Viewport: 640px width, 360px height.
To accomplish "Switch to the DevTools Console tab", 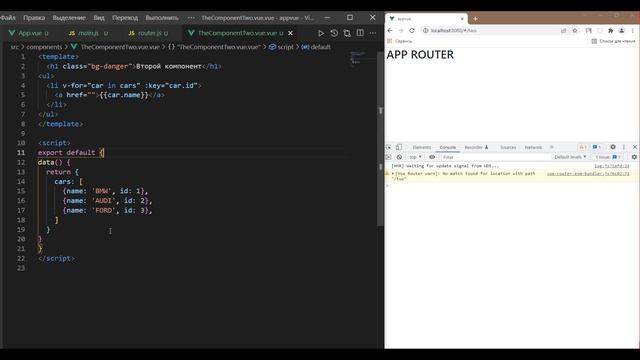I will pos(447,147).
